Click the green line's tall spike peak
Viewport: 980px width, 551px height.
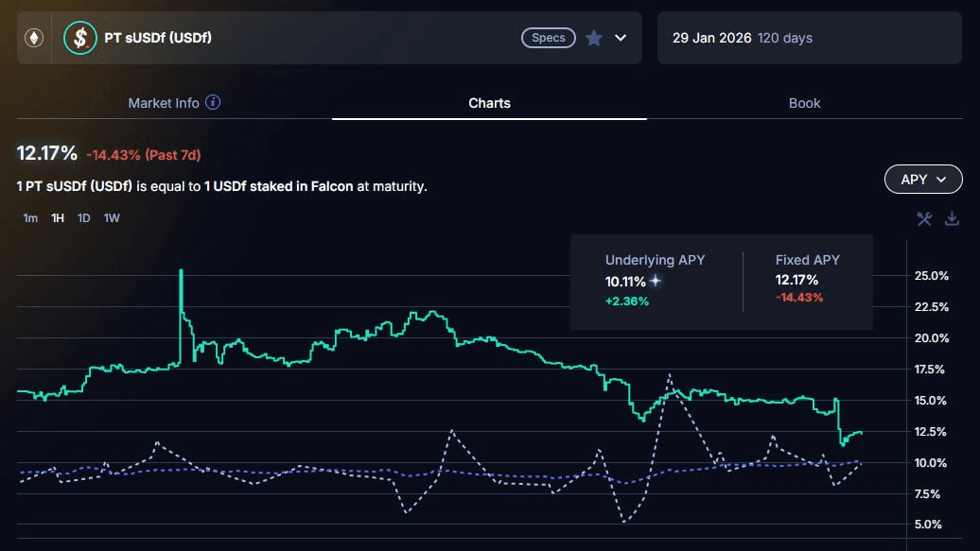[182, 270]
